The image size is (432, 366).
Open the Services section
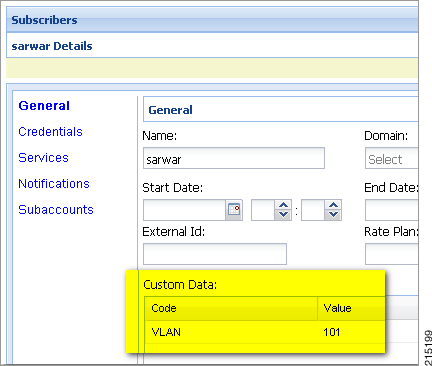[43, 158]
